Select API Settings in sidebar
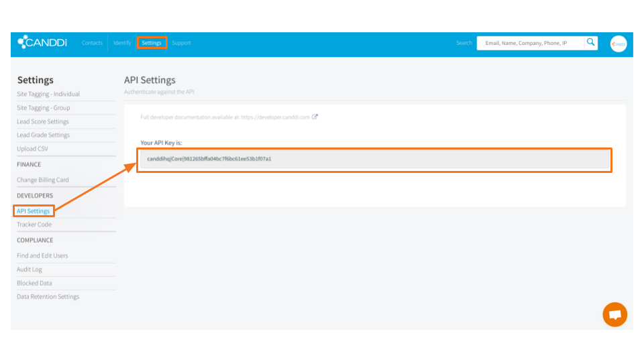Viewport: 644px width, 362px height. click(33, 211)
